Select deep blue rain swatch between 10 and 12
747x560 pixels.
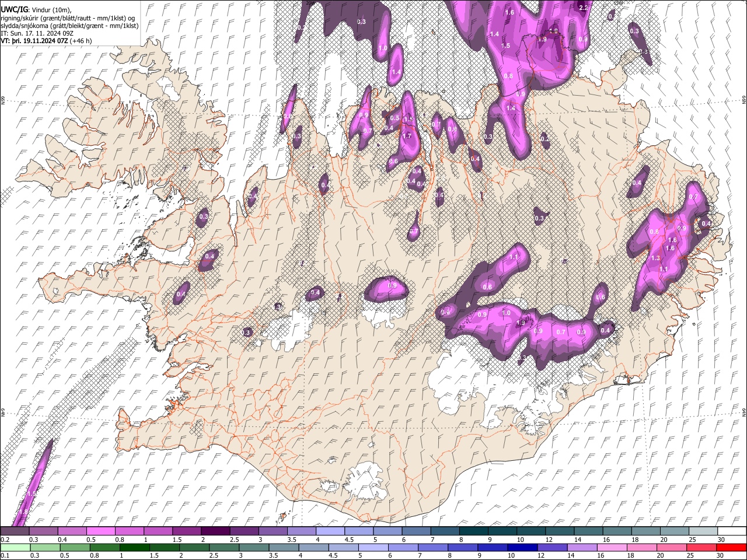click(x=523, y=547)
